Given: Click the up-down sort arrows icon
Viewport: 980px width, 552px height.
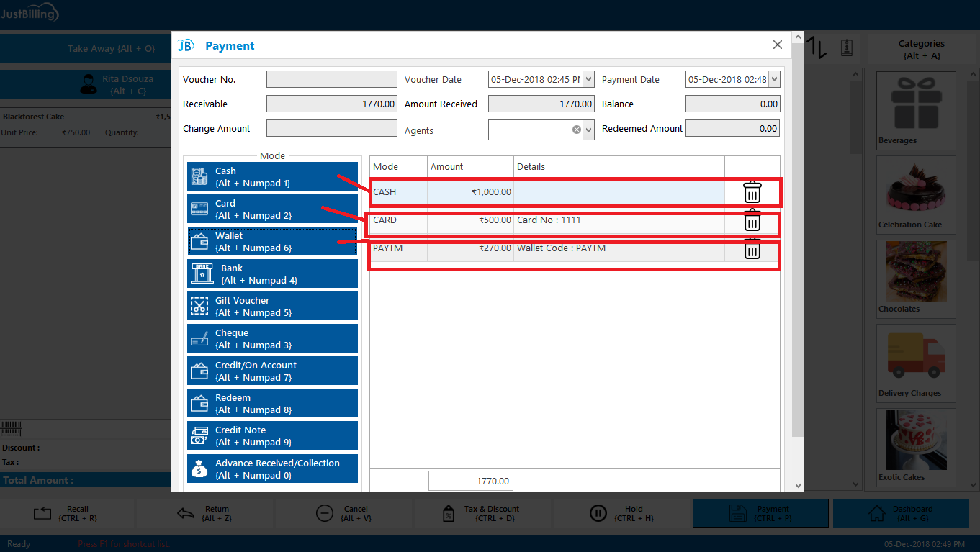Looking at the screenshot, I should (817, 47).
